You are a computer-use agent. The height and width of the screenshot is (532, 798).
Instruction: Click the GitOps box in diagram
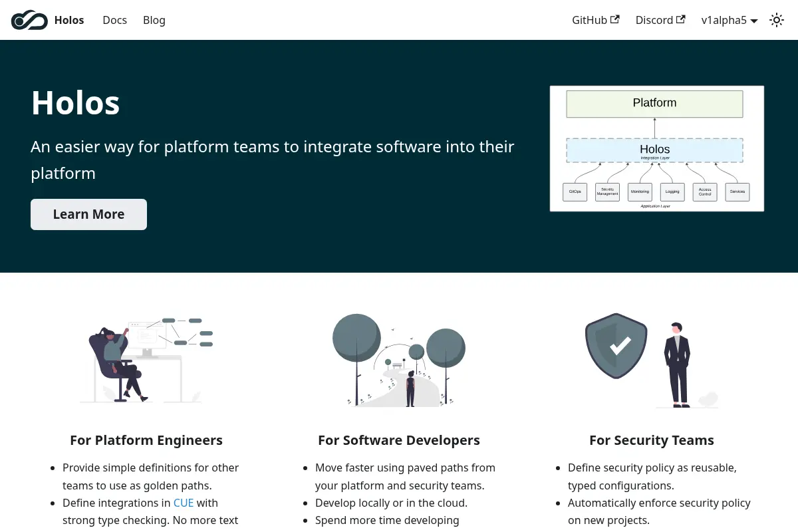pos(575,192)
